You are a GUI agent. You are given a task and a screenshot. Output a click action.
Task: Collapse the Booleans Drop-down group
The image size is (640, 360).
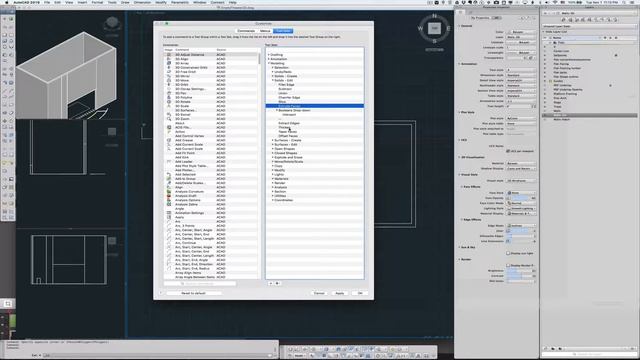pos(277,110)
